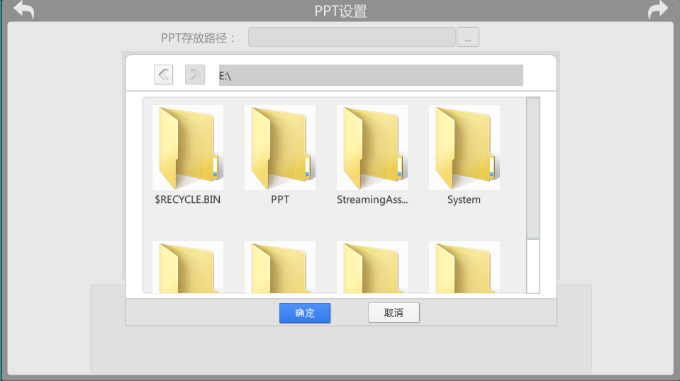The height and width of the screenshot is (381, 680).
Task: Go forward in the folder browser
Action: pyautogui.click(x=195, y=75)
